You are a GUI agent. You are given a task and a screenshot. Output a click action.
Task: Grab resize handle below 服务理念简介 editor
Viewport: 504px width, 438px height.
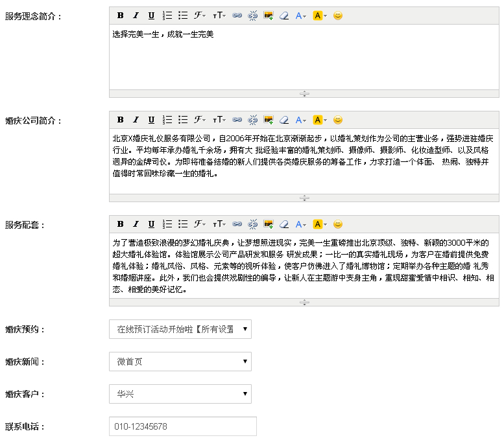click(x=304, y=93)
